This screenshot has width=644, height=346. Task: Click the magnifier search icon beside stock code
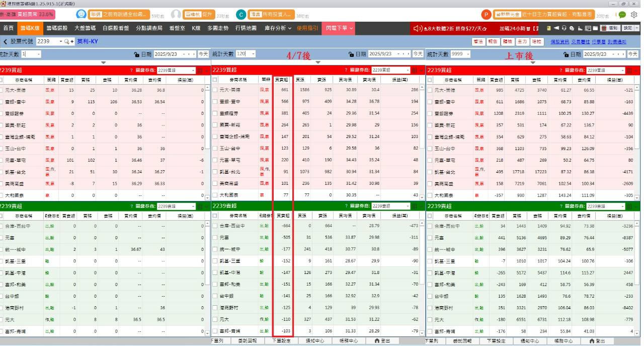[x=68, y=41]
